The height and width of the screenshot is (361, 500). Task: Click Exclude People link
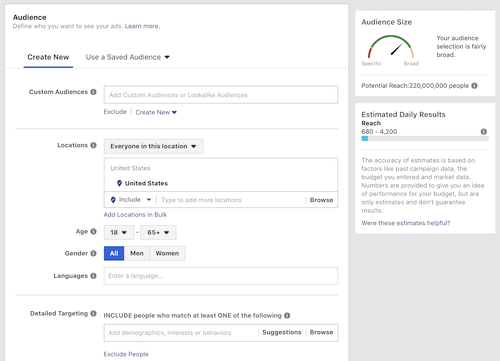pyautogui.click(x=126, y=354)
